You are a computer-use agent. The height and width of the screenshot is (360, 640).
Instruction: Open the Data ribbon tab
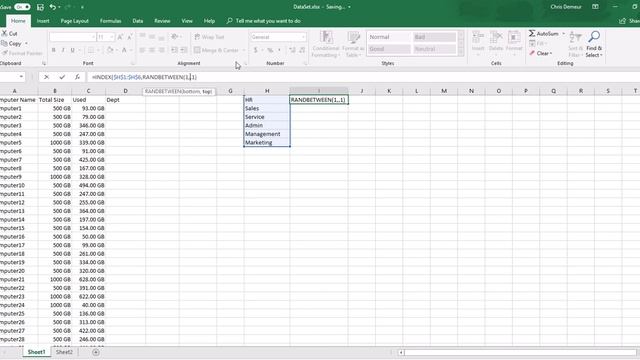138,21
